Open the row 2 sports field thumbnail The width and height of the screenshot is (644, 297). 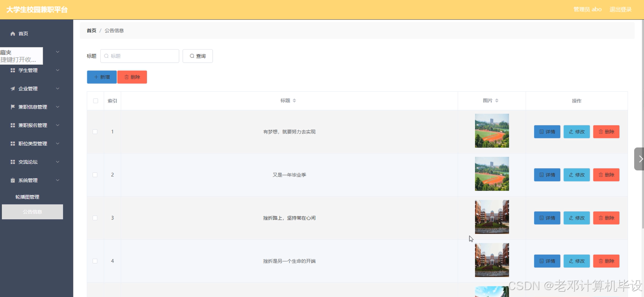pos(492,174)
